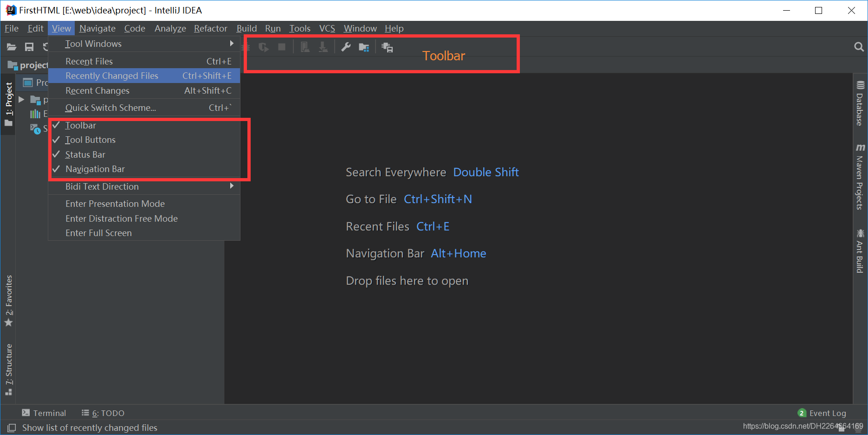Open the File menu
This screenshot has width=868, height=435.
12,28
